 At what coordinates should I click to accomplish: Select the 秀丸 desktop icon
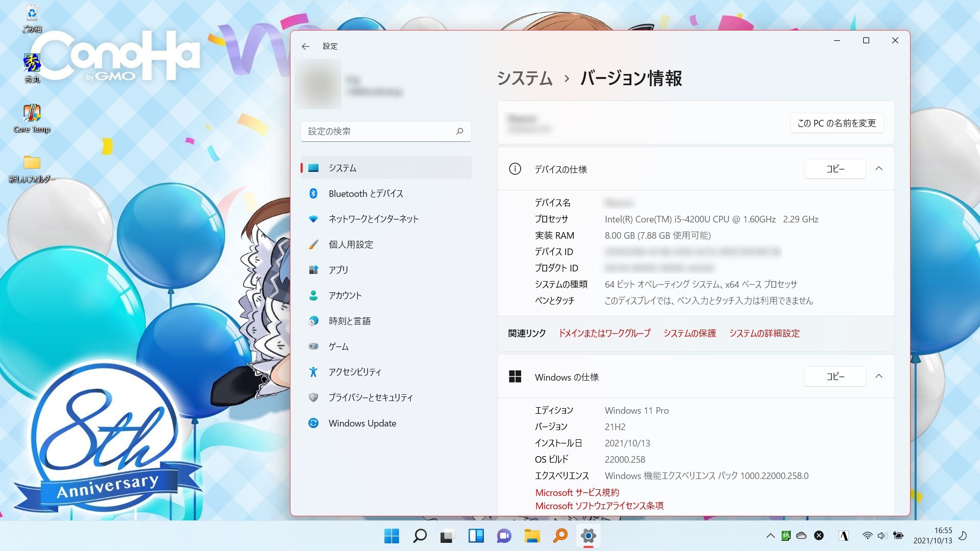point(32,68)
